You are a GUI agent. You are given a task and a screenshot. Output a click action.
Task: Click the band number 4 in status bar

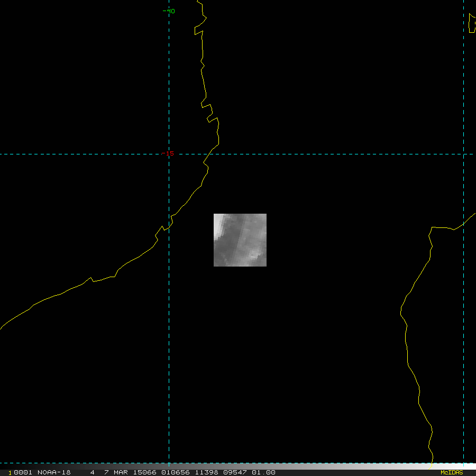point(92,472)
